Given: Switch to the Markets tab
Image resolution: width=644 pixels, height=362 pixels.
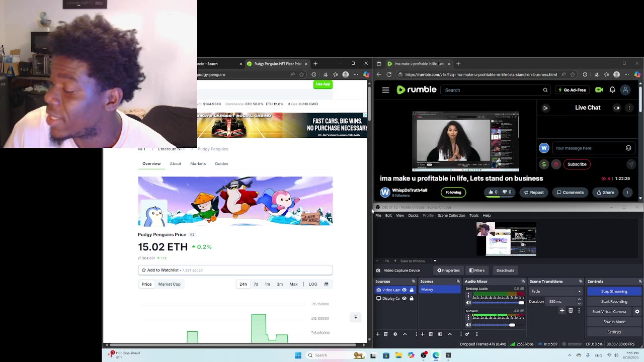Looking at the screenshot, I should pyautogui.click(x=198, y=163).
